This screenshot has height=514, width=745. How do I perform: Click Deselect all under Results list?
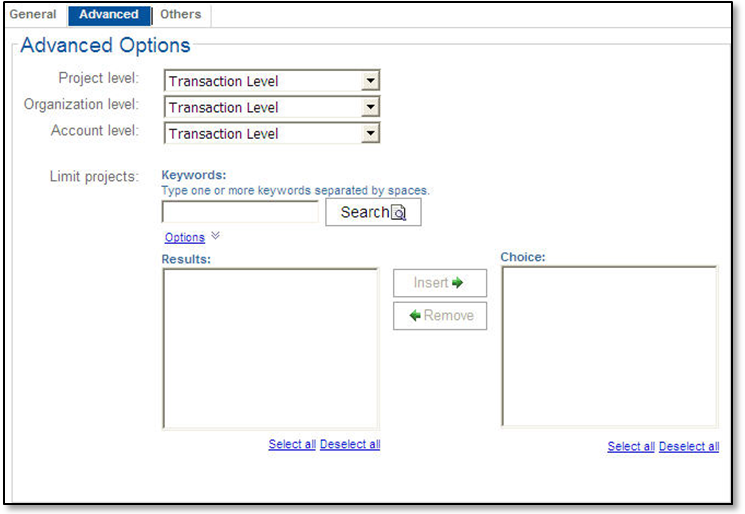[350, 445]
